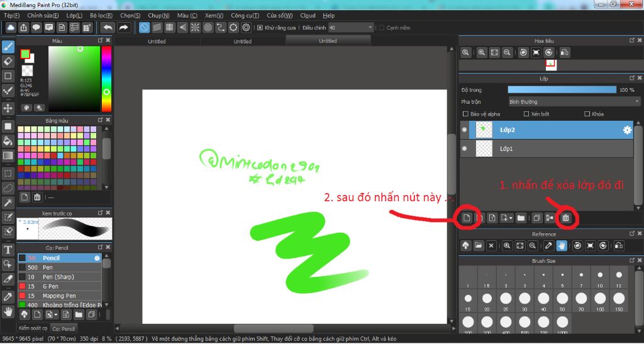Enable the Khóa lock checkbox
The height and width of the screenshot is (344, 644).
587,114
